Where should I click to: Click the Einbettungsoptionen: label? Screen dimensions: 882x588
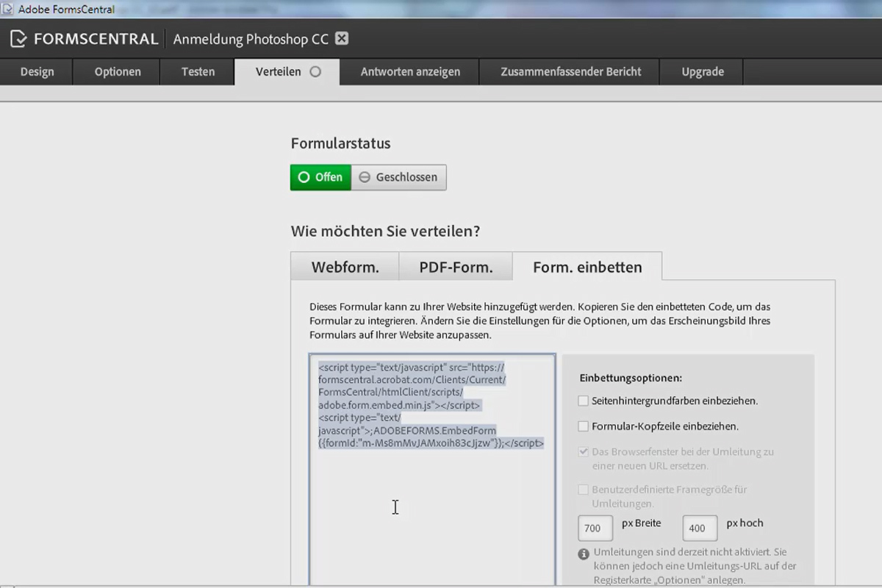pos(631,378)
